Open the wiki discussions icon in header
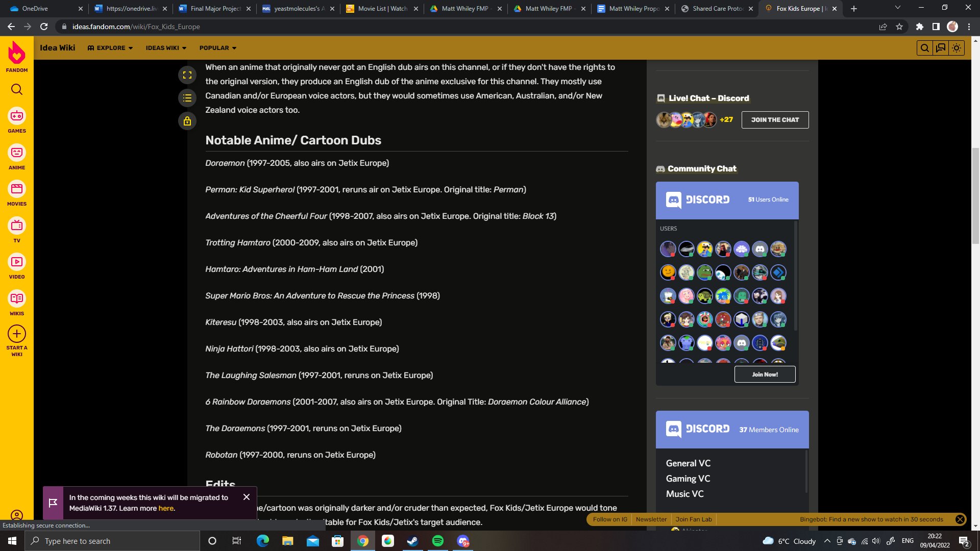The image size is (980, 551). click(940, 48)
